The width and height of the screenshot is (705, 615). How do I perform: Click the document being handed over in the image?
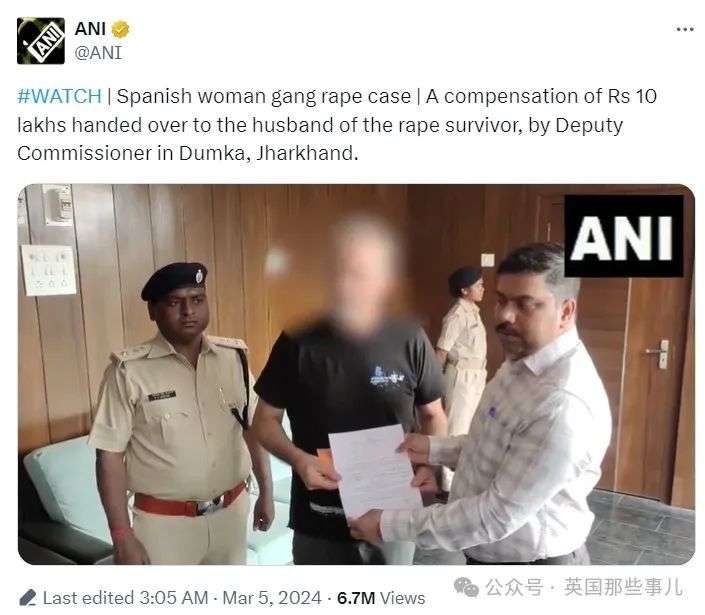click(x=375, y=471)
